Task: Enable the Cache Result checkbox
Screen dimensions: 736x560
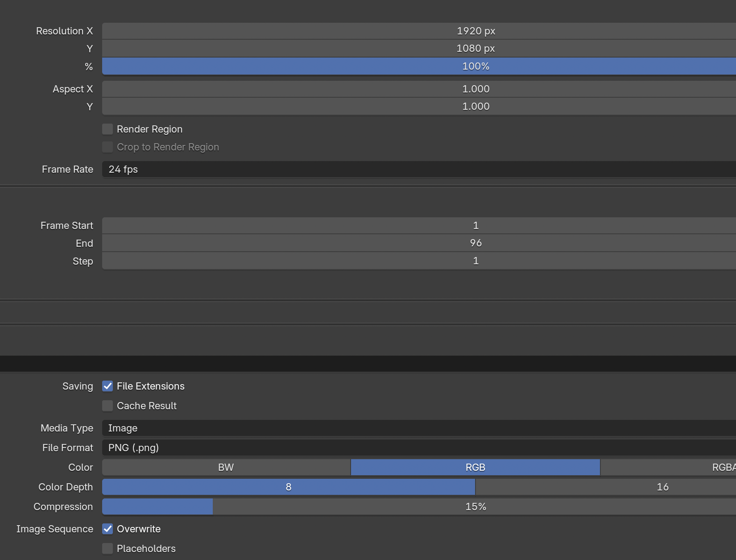Action: pos(108,406)
